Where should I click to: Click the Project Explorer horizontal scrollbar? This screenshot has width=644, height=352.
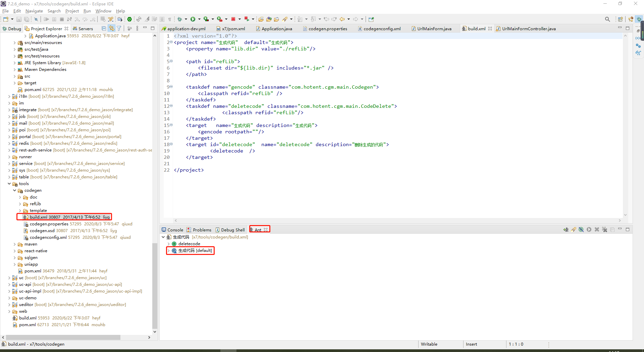coord(64,337)
